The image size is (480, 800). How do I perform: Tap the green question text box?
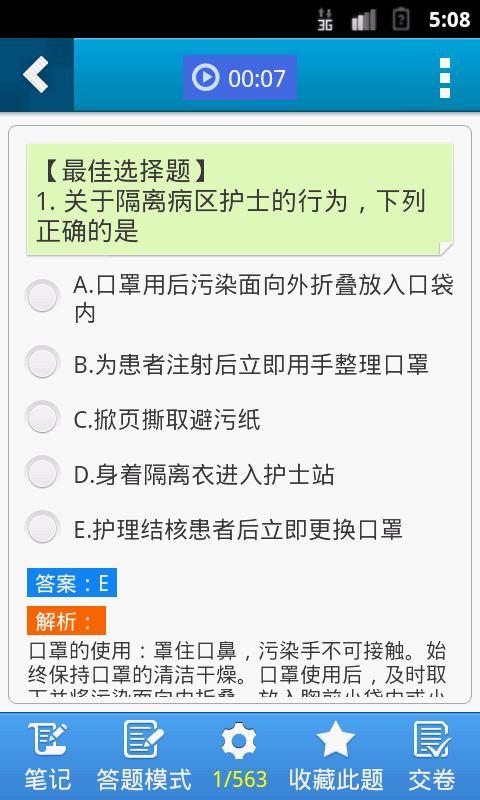pos(240,199)
